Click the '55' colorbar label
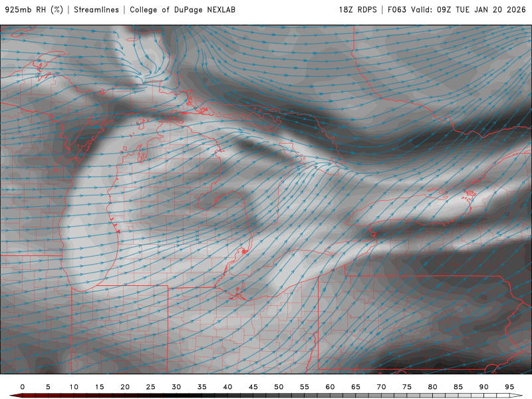532x399 pixels. [305, 387]
